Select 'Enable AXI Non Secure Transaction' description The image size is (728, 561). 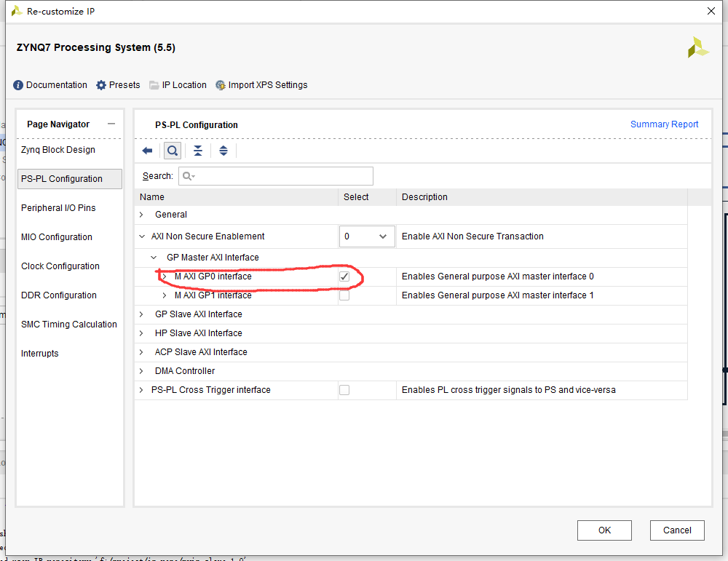[472, 236]
